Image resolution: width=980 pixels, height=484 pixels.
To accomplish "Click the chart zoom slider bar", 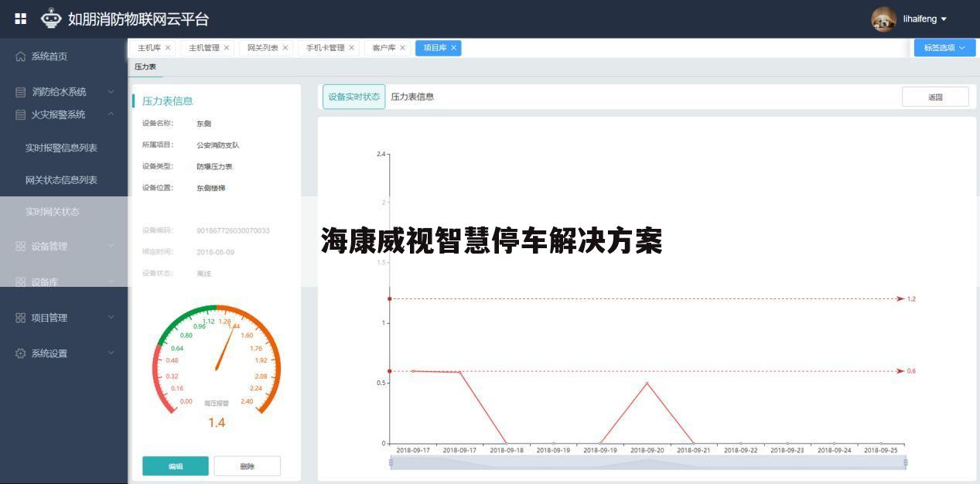I will pyautogui.click(x=648, y=462).
